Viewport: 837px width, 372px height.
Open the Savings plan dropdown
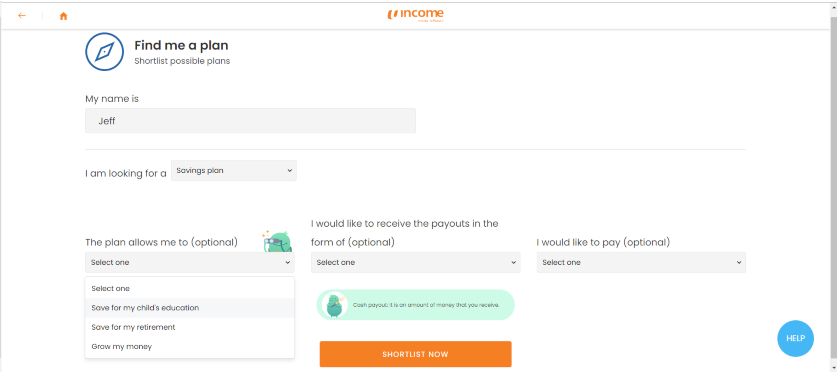234,171
